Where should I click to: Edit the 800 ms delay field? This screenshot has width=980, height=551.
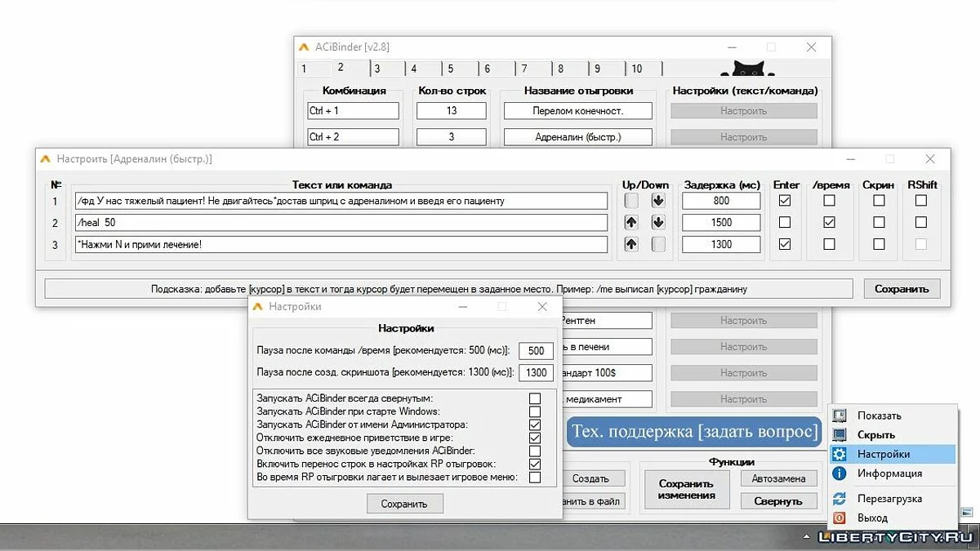[721, 201]
